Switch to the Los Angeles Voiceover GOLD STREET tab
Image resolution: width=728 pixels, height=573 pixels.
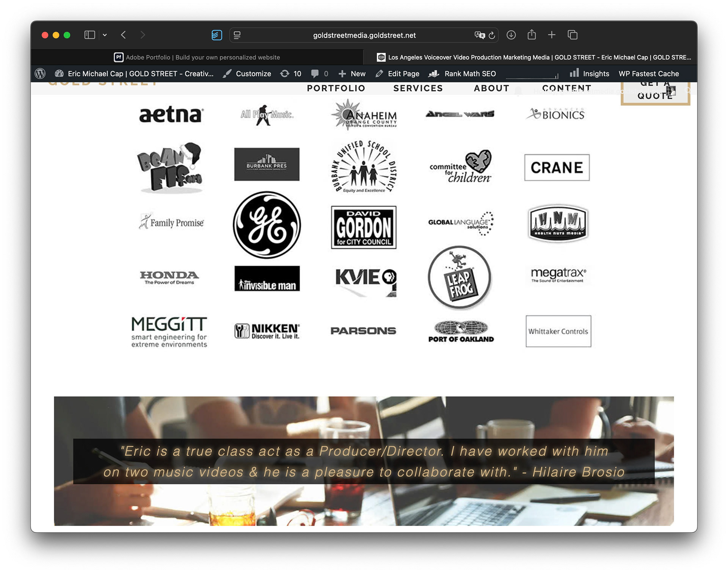(x=530, y=57)
